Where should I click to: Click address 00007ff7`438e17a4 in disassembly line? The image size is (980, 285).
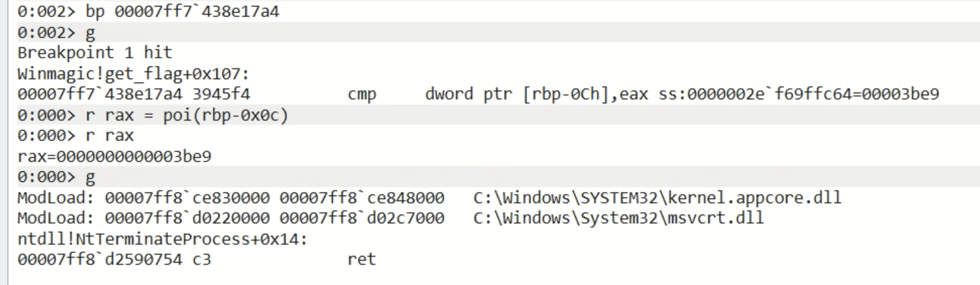point(99,95)
